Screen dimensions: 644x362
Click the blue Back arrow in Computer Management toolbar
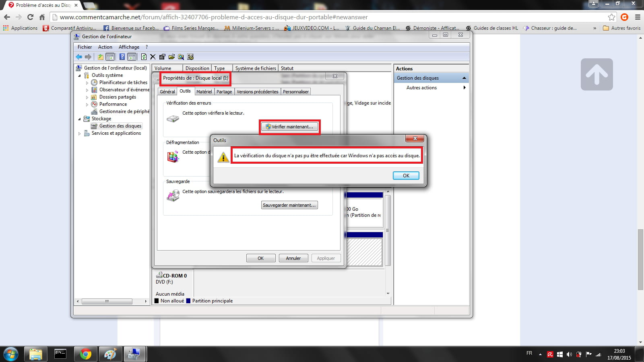point(79,57)
